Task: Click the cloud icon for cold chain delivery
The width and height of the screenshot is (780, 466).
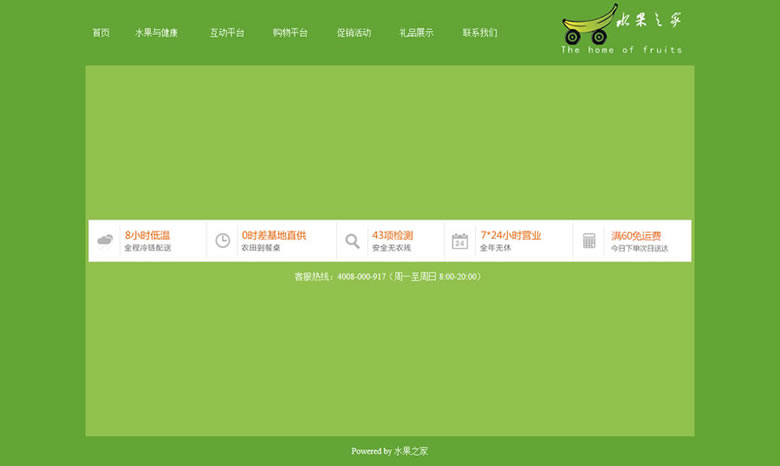Action: (105, 240)
